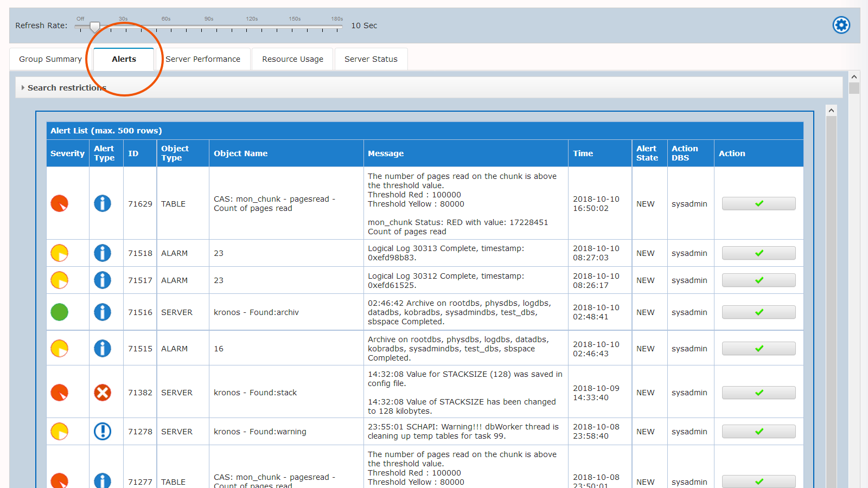The image size is (868, 488).
Task: Click the Object Type column header
Action: [x=183, y=153]
